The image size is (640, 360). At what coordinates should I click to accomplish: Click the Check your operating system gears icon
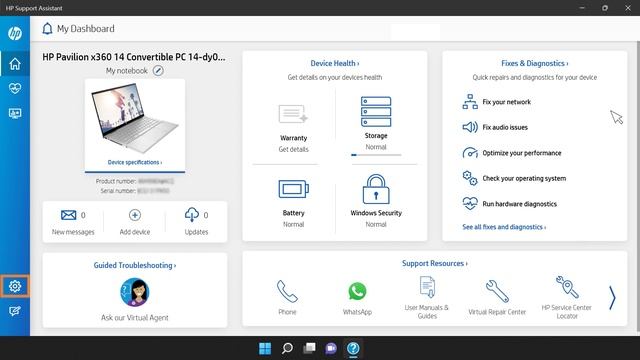[470, 178]
